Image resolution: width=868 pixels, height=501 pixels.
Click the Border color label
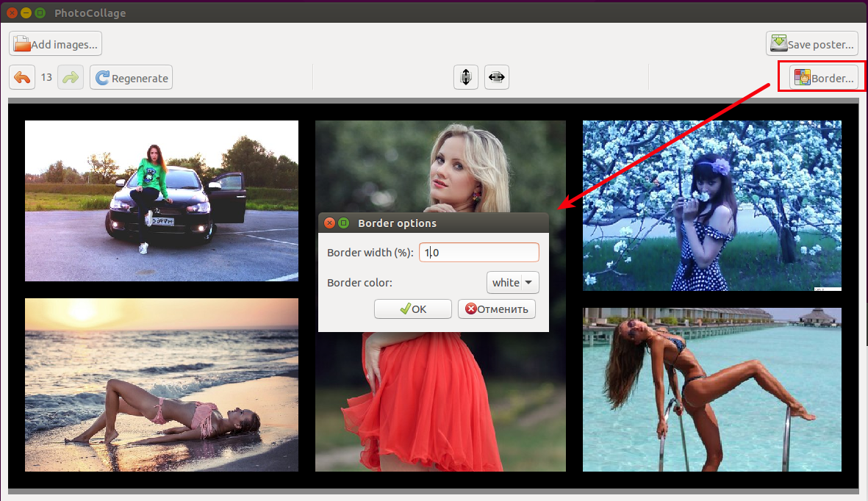(360, 282)
